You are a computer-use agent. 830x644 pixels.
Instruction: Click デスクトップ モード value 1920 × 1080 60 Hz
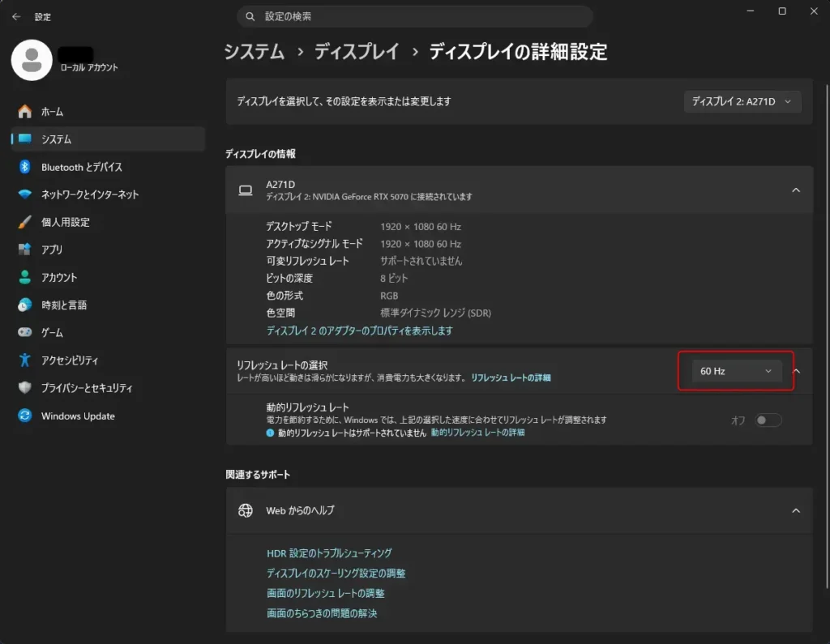(x=421, y=227)
